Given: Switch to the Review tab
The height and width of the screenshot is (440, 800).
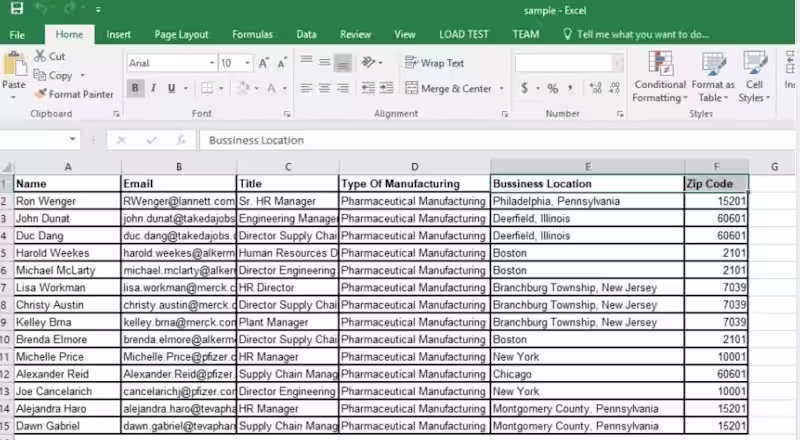Looking at the screenshot, I should [355, 35].
